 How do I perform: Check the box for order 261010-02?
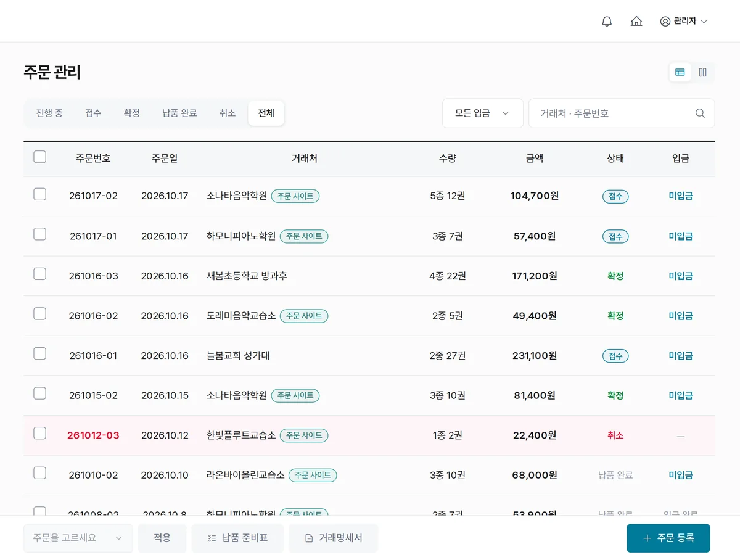(x=39, y=473)
